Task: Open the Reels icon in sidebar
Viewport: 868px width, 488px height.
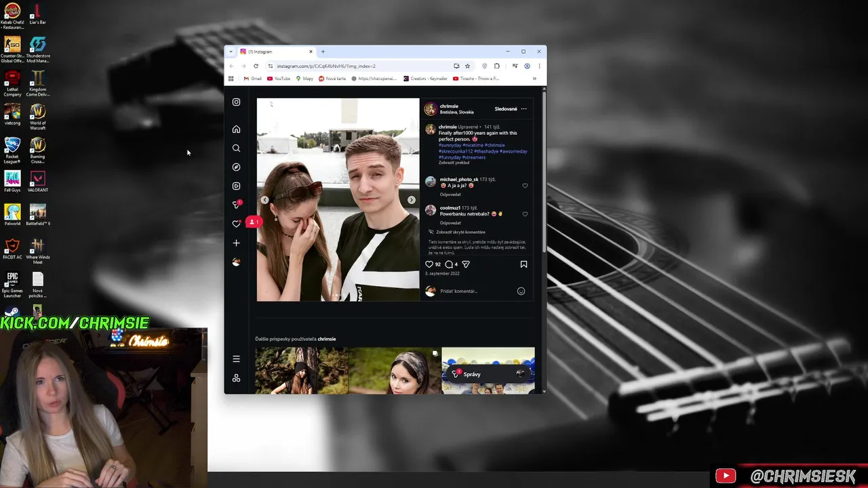Action: pos(236,186)
